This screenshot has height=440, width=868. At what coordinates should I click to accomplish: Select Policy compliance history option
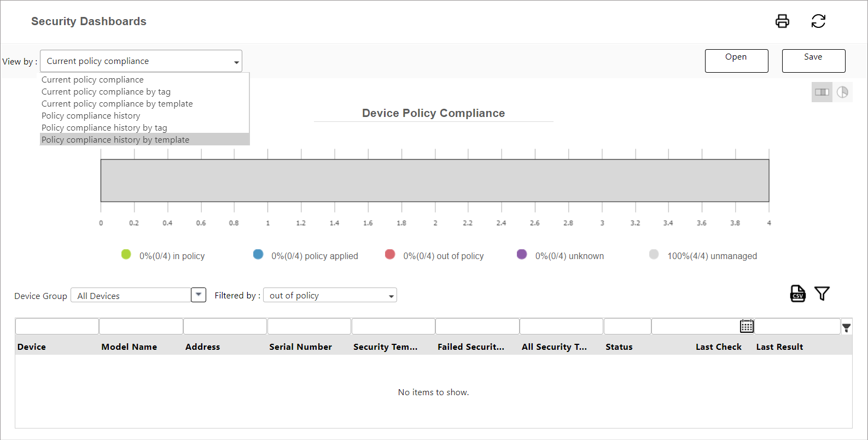(91, 116)
